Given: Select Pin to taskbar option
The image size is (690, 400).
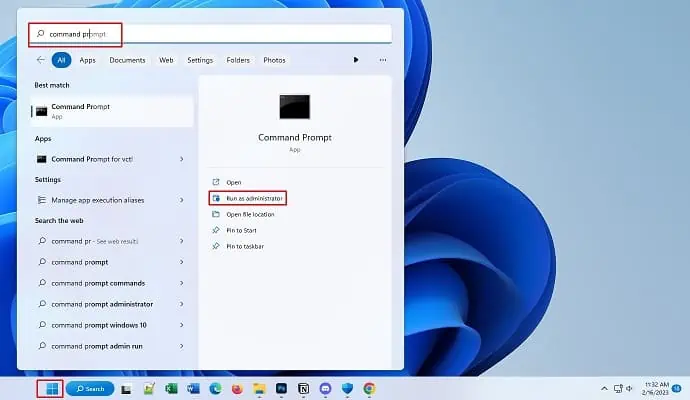Looking at the screenshot, I should click(x=245, y=245).
